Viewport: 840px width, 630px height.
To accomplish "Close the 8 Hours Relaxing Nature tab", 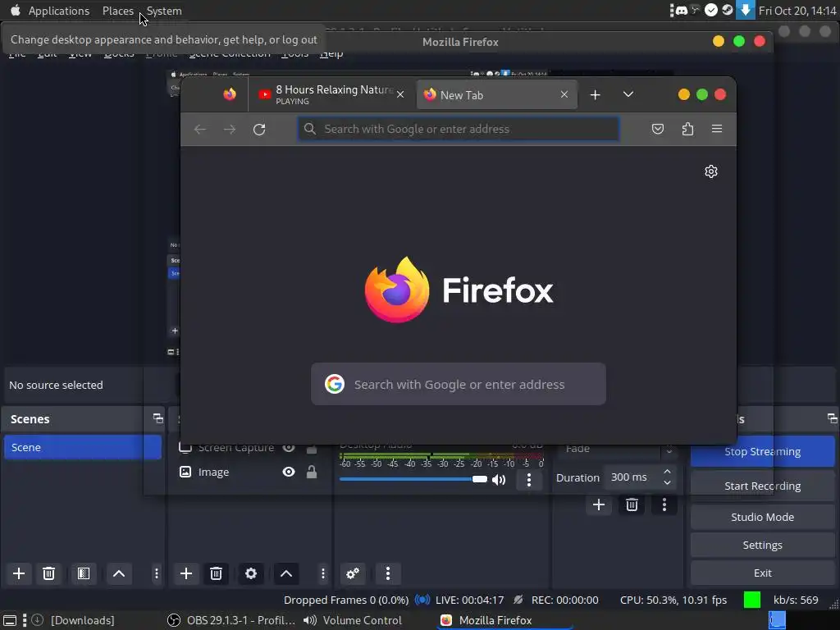I will click(400, 95).
